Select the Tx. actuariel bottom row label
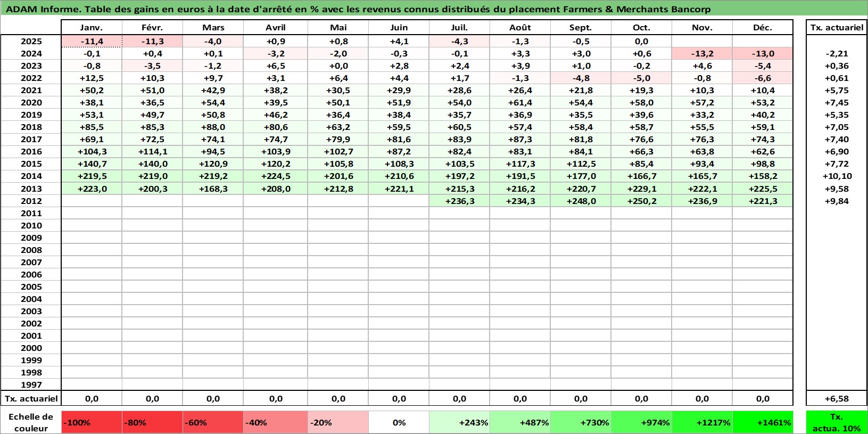868x434 pixels. 31,398
